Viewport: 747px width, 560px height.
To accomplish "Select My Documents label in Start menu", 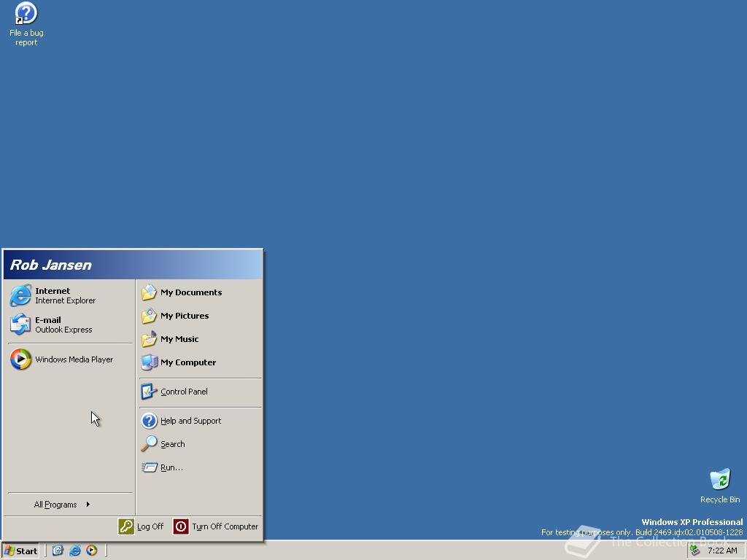I will [x=191, y=292].
